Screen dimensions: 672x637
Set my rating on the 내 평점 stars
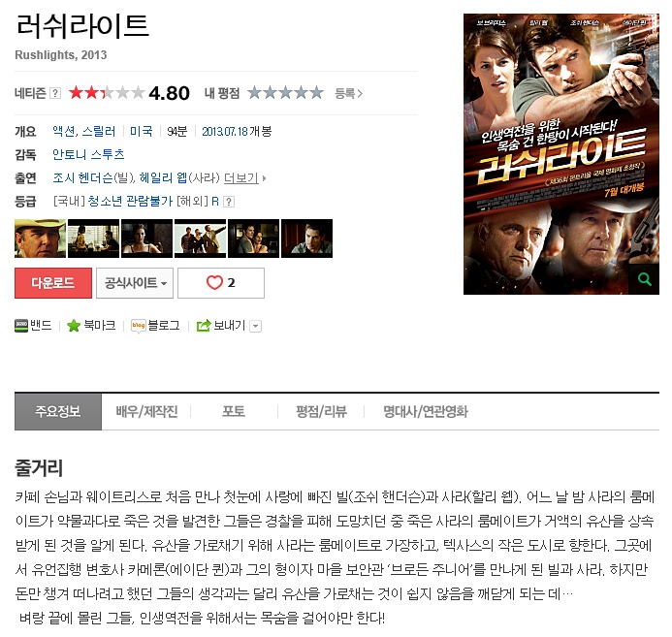click(x=285, y=92)
